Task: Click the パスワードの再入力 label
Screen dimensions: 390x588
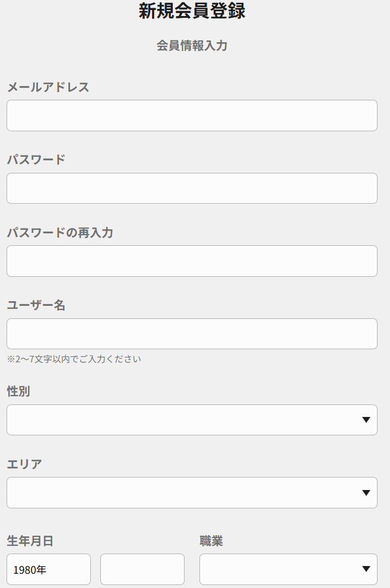Action: pyautogui.click(x=60, y=233)
